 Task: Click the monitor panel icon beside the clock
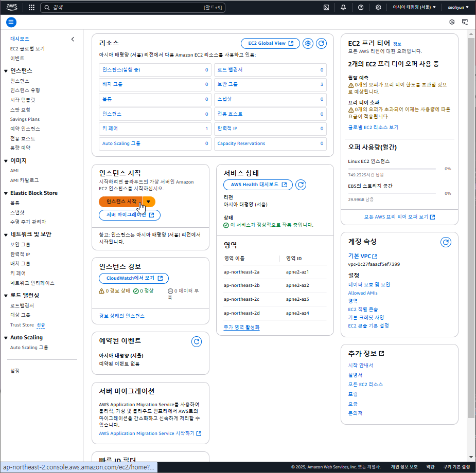[x=465, y=22]
